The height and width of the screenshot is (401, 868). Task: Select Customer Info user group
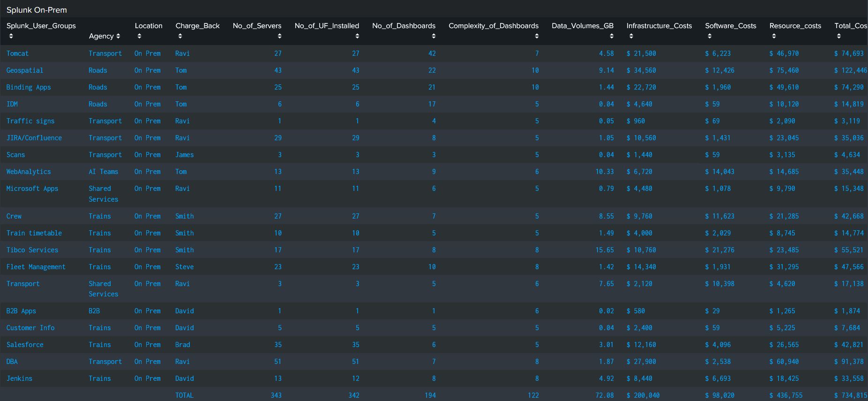(30, 328)
